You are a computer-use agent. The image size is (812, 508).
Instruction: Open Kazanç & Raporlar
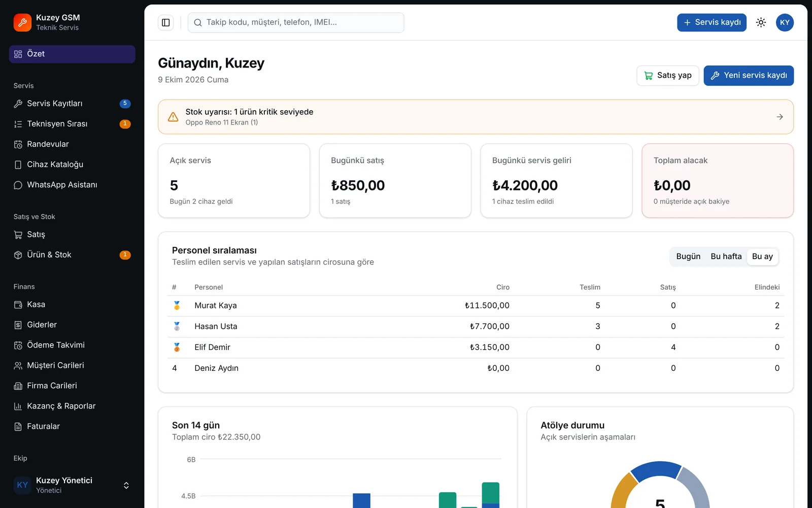(x=72, y=406)
